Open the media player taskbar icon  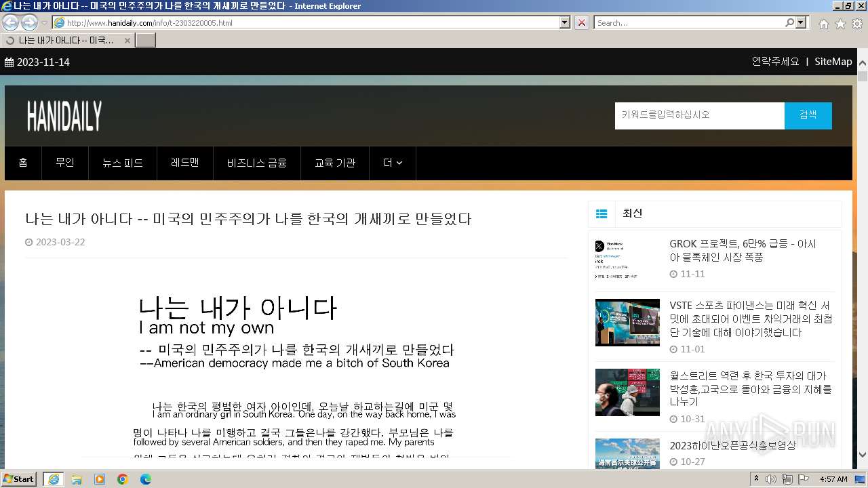pos(100,479)
